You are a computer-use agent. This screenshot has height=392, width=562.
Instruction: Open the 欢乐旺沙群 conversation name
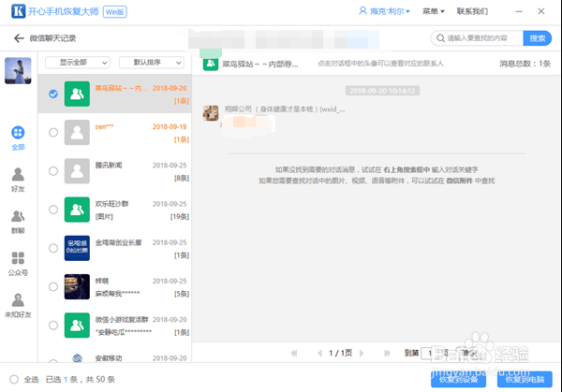(x=111, y=204)
